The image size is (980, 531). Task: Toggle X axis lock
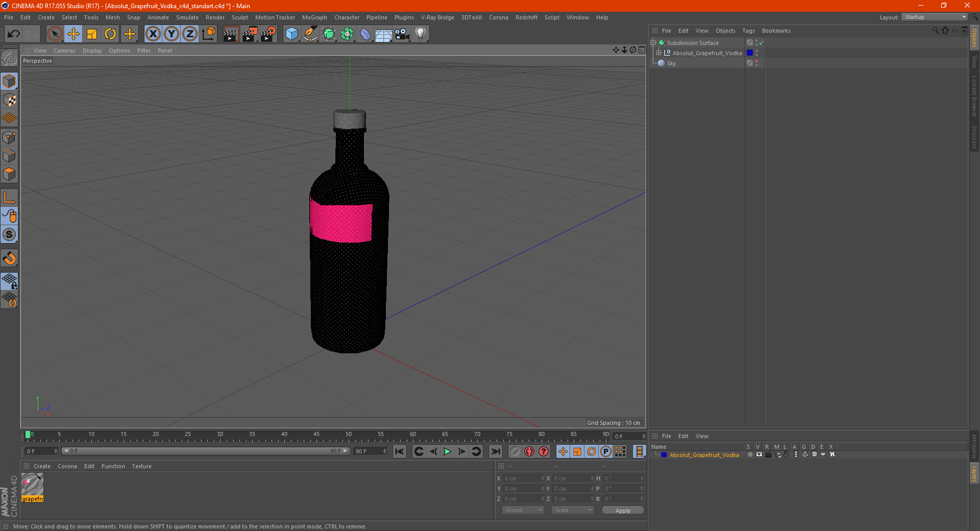click(153, 34)
